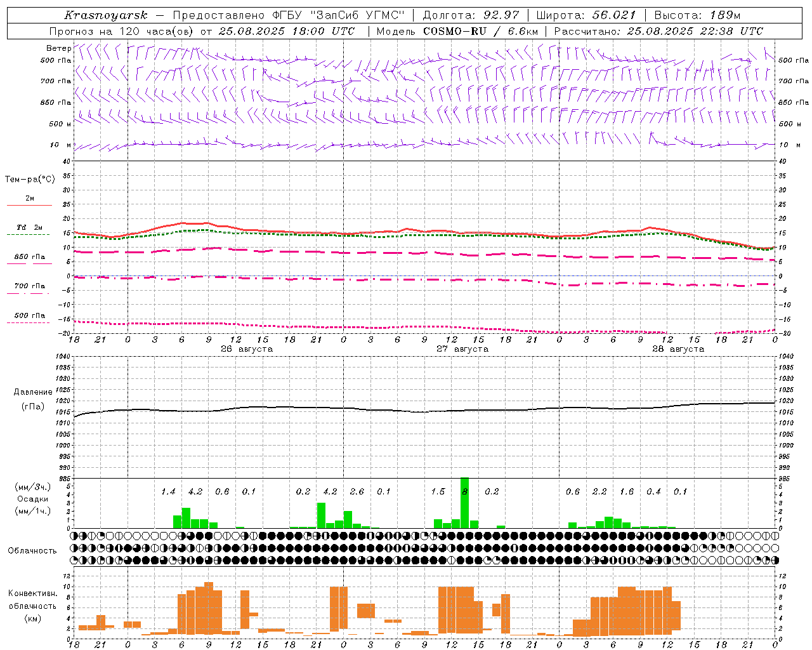Click the 0.4 precipitation amount
Image resolution: width=812 pixels, height=650 pixels.
click(653, 492)
